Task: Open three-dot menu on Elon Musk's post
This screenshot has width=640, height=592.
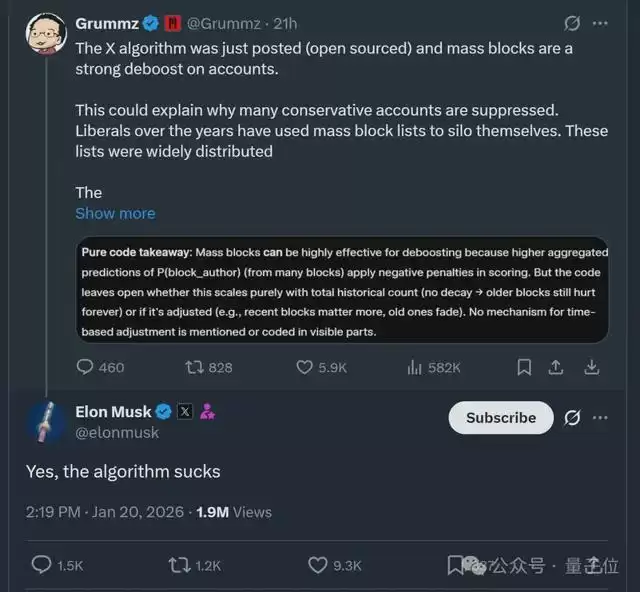Action: click(600, 418)
